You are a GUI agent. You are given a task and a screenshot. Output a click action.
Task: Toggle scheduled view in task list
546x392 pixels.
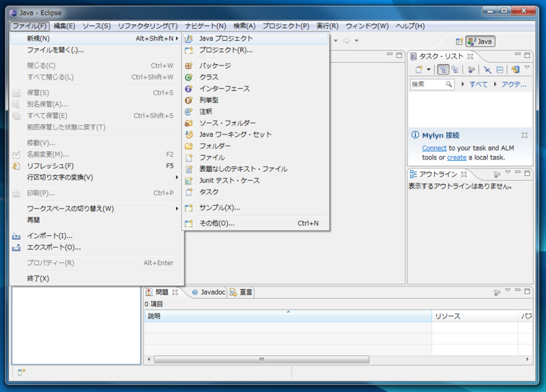[455, 70]
